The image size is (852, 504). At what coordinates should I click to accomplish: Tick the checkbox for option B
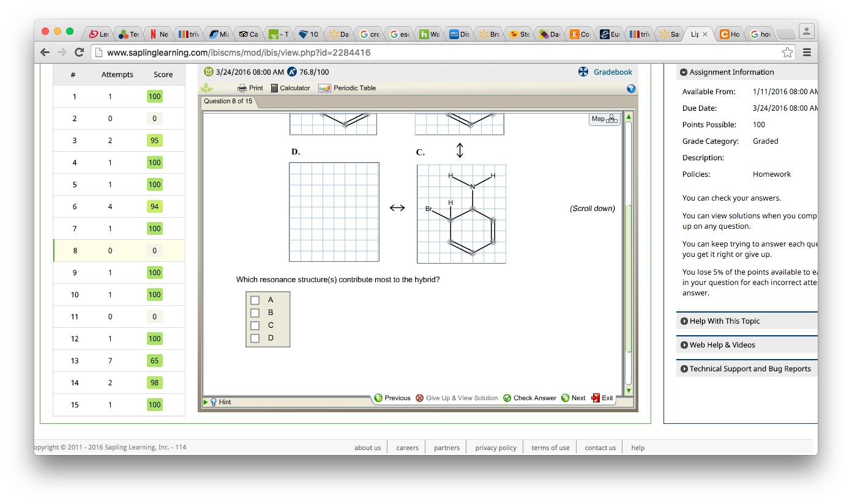pos(255,313)
